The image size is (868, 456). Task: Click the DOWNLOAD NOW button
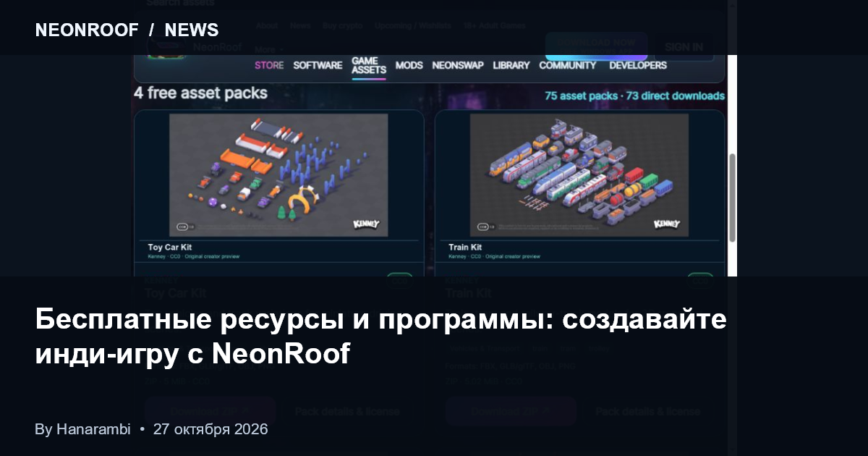[x=596, y=45]
